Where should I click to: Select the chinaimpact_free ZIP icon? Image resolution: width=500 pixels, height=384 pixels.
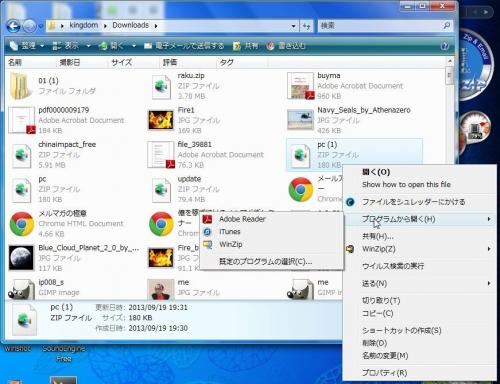coord(21,155)
